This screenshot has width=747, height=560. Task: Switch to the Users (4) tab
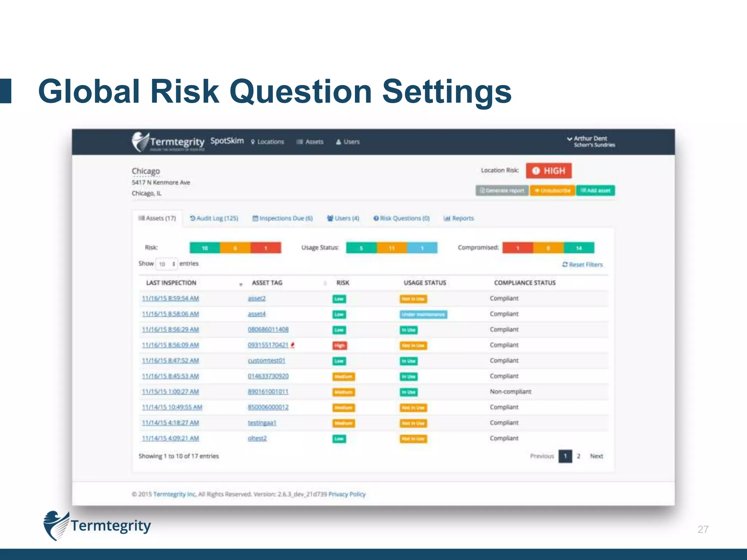(x=343, y=218)
